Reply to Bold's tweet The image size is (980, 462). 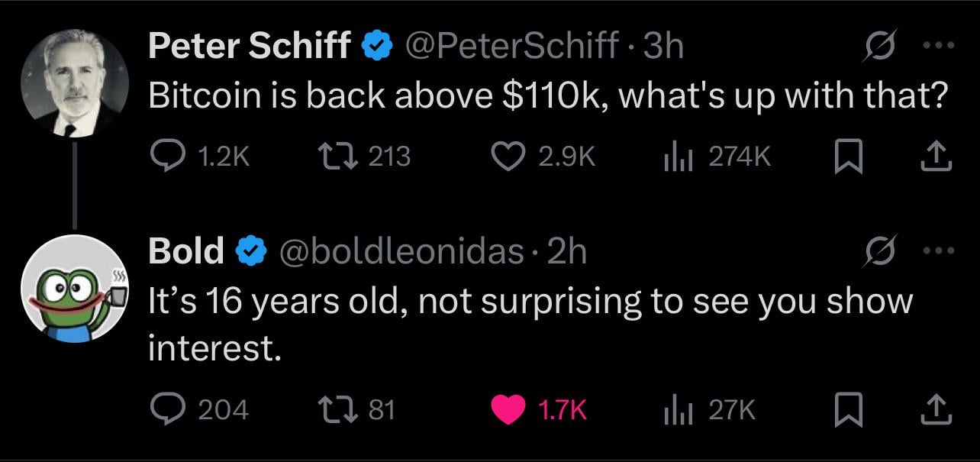point(164,411)
